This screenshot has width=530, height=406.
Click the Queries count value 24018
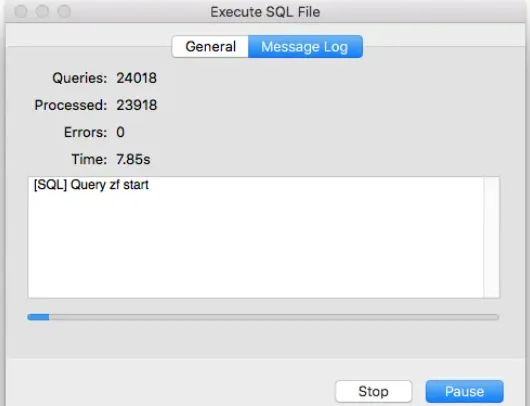pyautogui.click(x=137, y=78)
